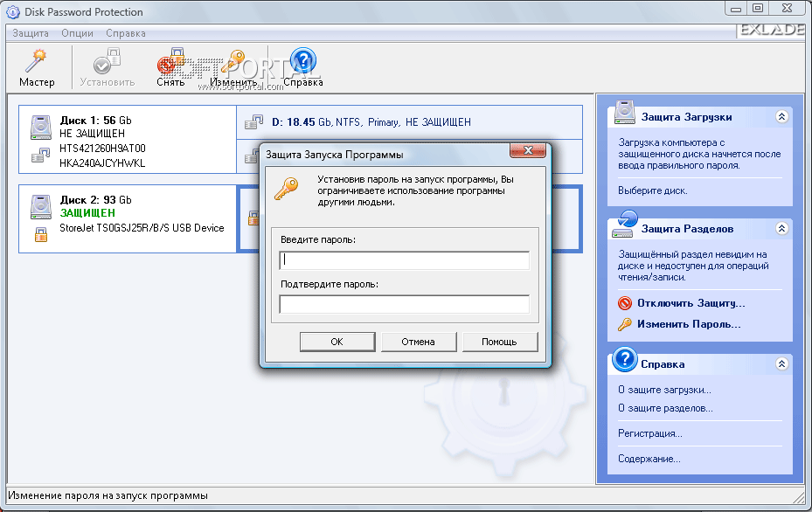Open the Защита menu

point(31,33)
